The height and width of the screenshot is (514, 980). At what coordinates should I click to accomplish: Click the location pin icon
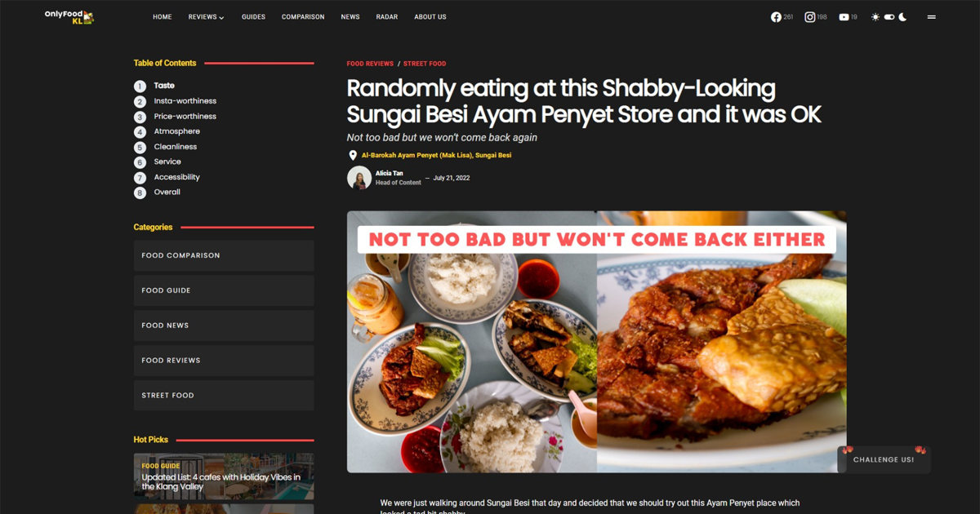coord(353,155)
